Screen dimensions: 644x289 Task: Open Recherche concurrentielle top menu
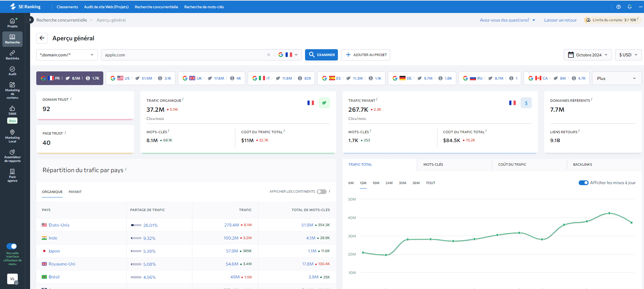pyautogui.click(x=156, y=7)
